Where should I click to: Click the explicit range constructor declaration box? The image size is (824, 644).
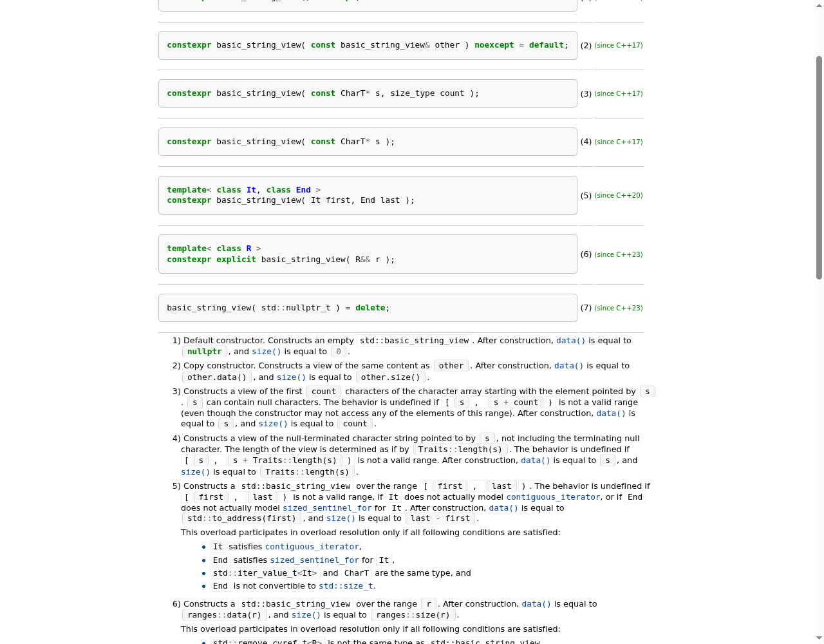coord(368,254)
